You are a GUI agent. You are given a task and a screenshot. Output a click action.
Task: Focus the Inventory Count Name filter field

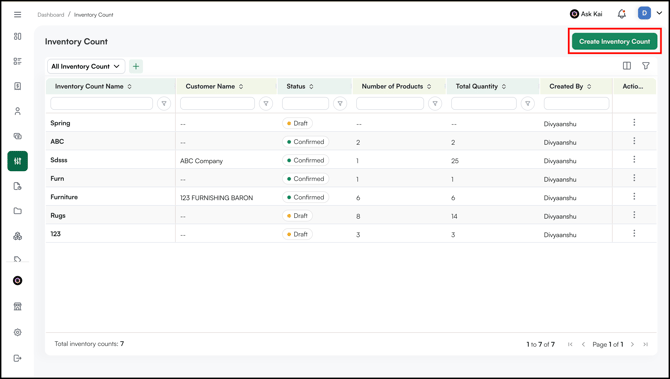tap(101, 103)
